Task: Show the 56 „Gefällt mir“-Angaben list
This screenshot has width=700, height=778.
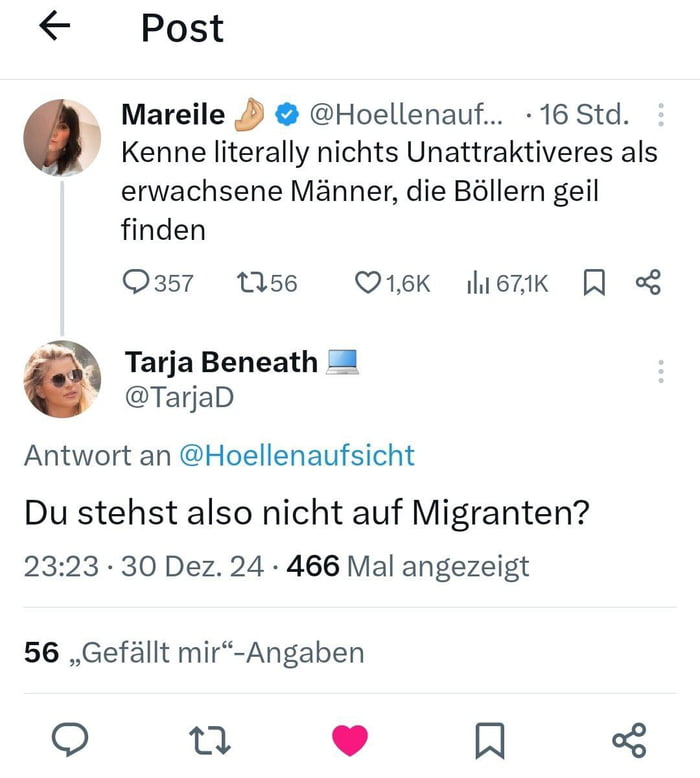Action: coord(194,653)
